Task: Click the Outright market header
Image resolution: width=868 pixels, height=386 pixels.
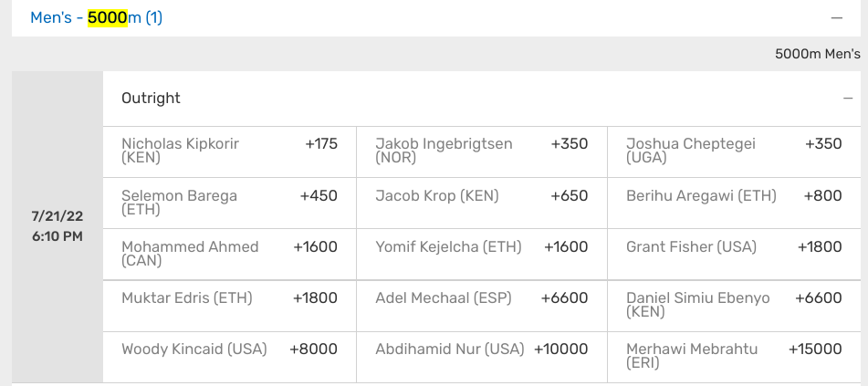Action: pyautogui.click(x=482, y=99)
